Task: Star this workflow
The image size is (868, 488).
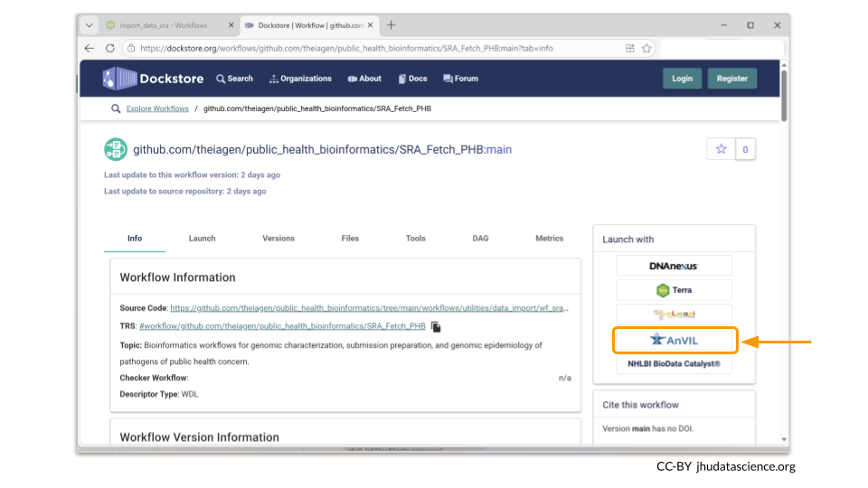Action: (721, 149)
